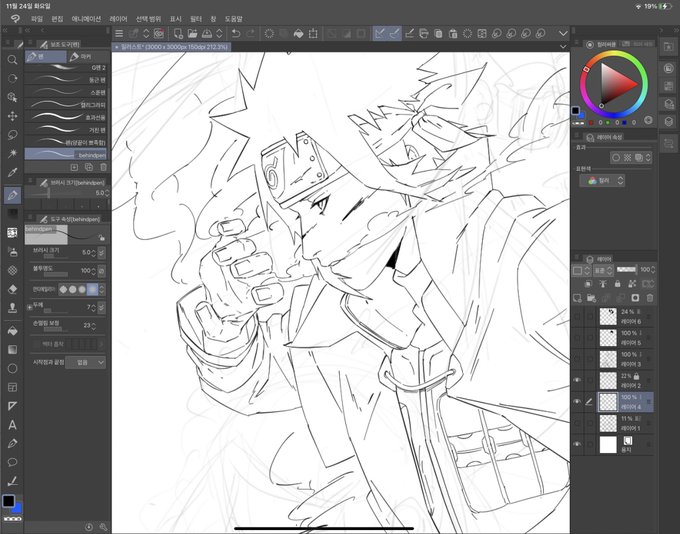Screen dimensions: 680x534
Task: Click the Fill bucket icon in command bar
Action: [x=298, y=33]
